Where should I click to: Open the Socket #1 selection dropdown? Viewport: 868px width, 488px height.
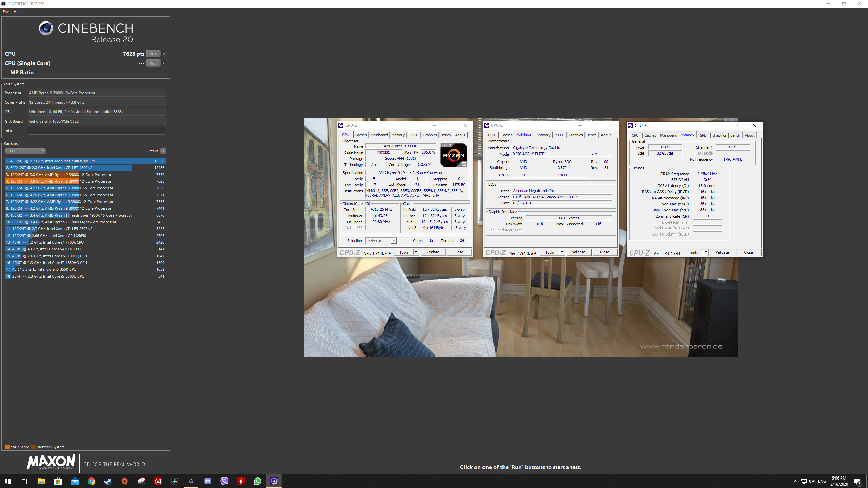pyautogui.click(x=381, y=241)
